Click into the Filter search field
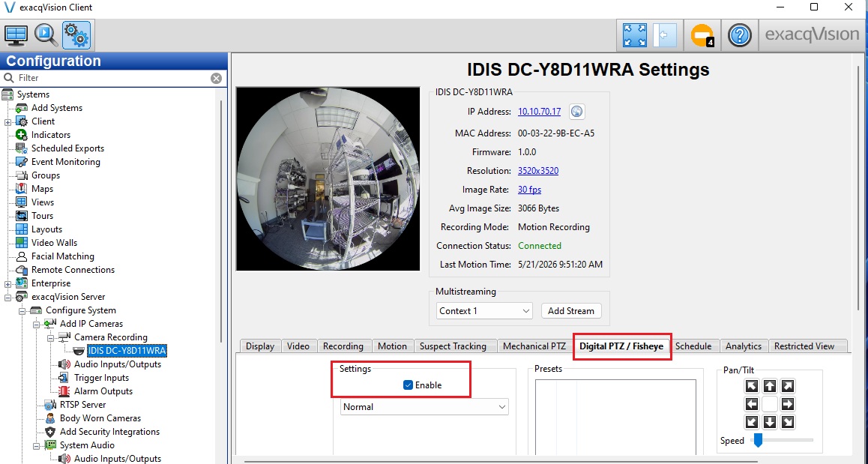The width and height of the screenshot is (868, 464). (x=113, y=78)
